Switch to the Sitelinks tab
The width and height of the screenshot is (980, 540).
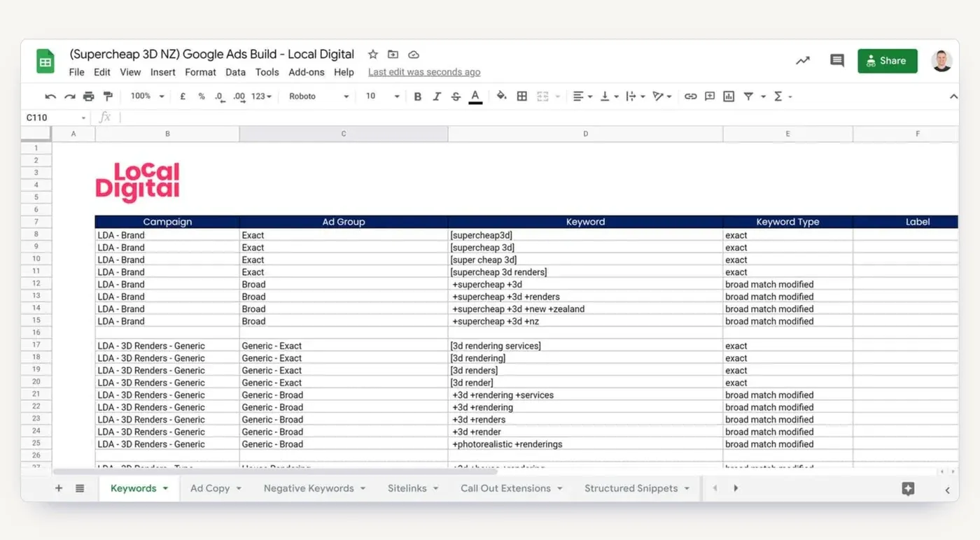coord(413,488)
